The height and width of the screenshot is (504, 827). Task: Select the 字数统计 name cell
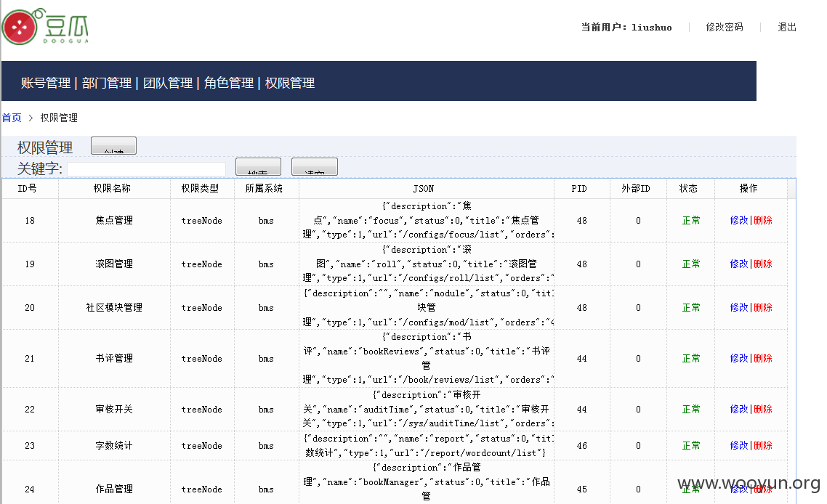click(x=114, y=445)
